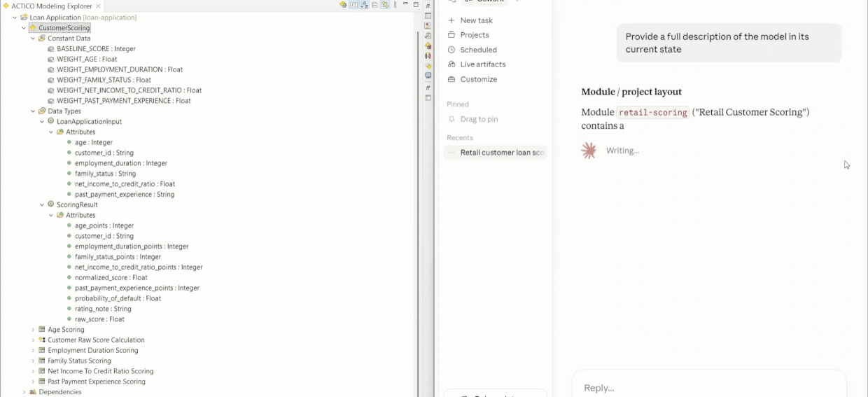Image resolution: width=868 pixels, height=397 pixels.
Task: Toggle link with editor yellow arrows button
Action: point(385,5)
